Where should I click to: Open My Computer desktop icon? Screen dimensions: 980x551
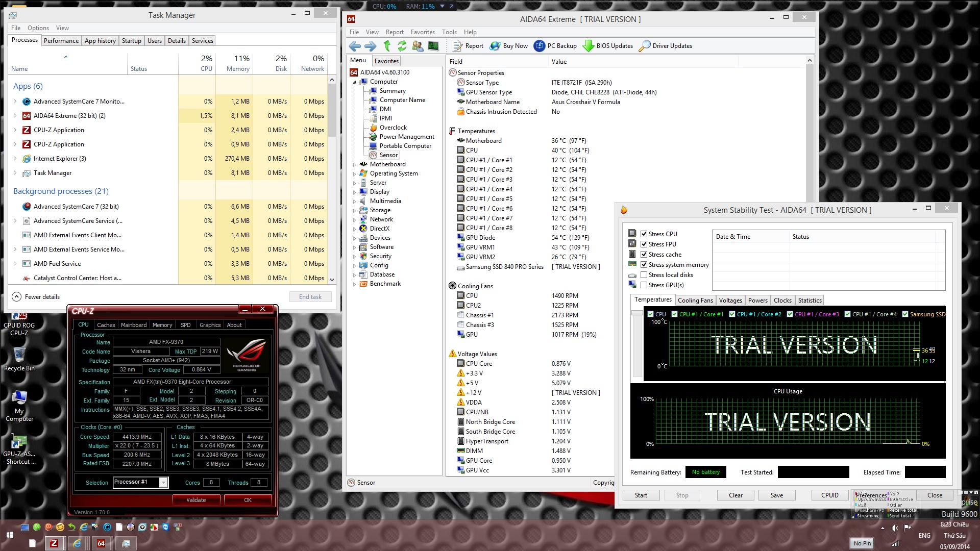coord(19,406)
